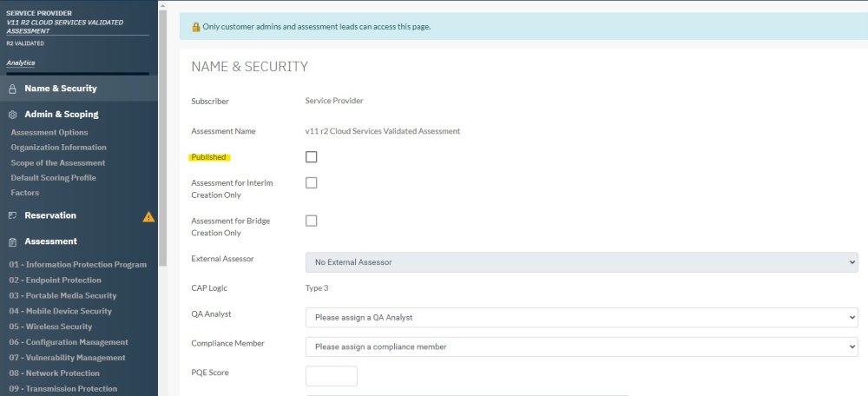868x396 pixels.
Task: Click the lock icon beside Name & Security
Action: coord(12,89)
